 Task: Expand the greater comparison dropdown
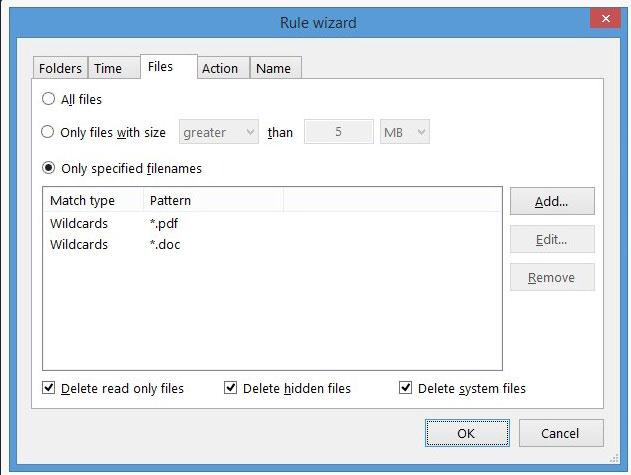click(x=218, y=132)
